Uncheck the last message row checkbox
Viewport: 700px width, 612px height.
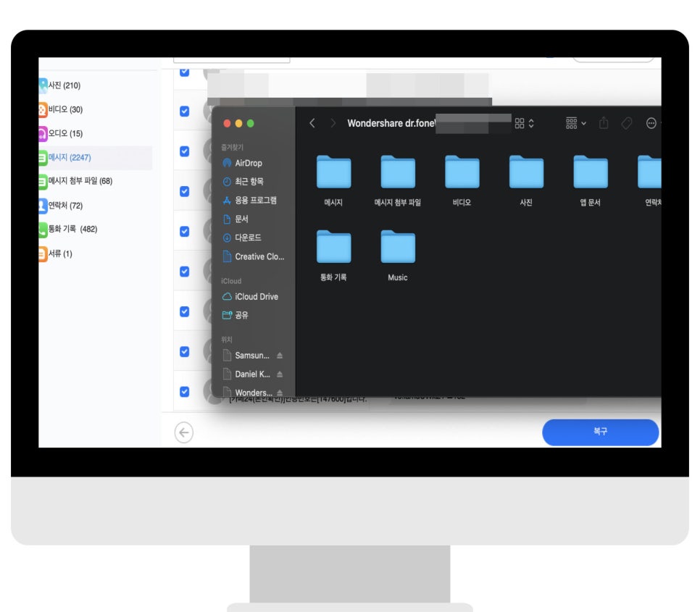coord(184,392)
